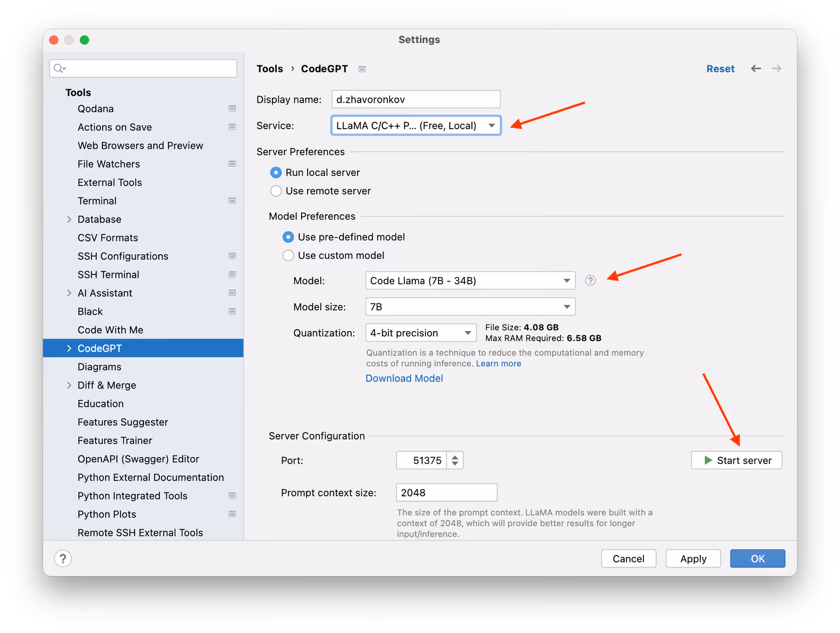This screenshot has height=633, width=840.
Task: Go back with the left arrow
Action: 756,69
